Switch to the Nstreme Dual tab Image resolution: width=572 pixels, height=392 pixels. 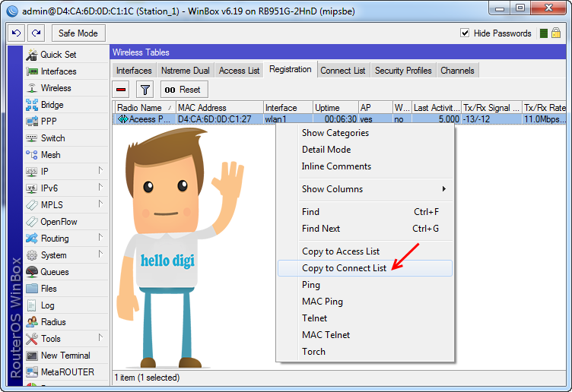click(186, 71)
